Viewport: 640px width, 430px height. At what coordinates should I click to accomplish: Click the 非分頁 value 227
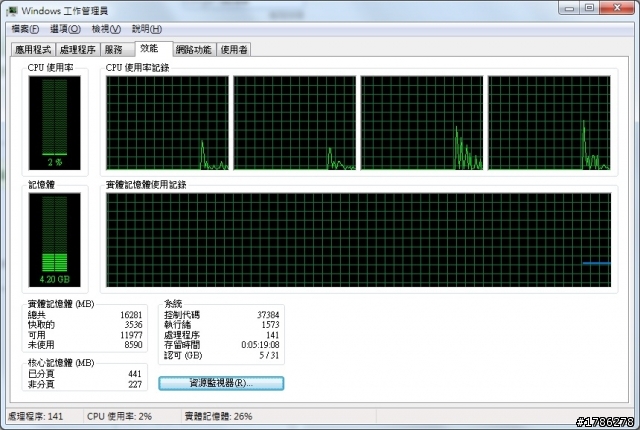coord(135,384)
